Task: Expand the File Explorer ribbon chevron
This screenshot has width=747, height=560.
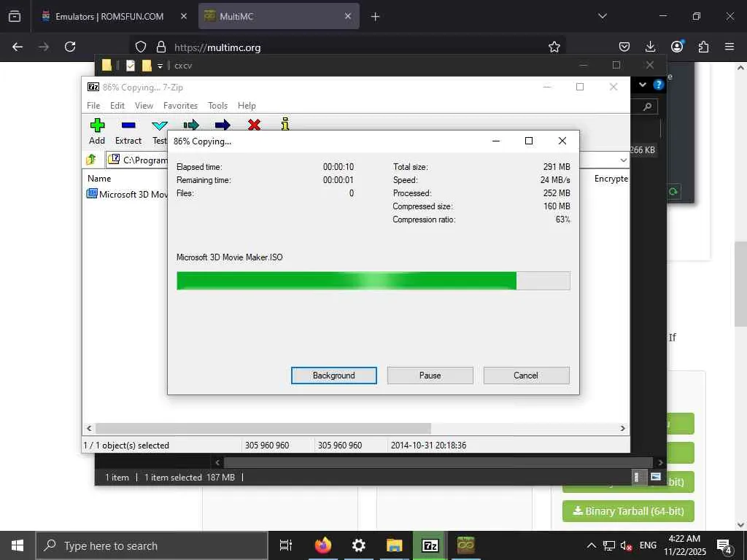Action: point(643,85)
